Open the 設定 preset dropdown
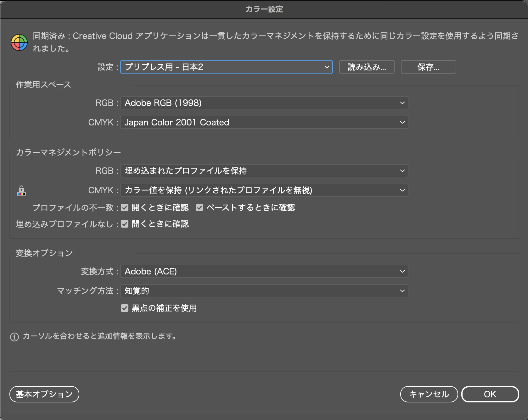This screenshot has height=420, width=528. pos(227,67)
